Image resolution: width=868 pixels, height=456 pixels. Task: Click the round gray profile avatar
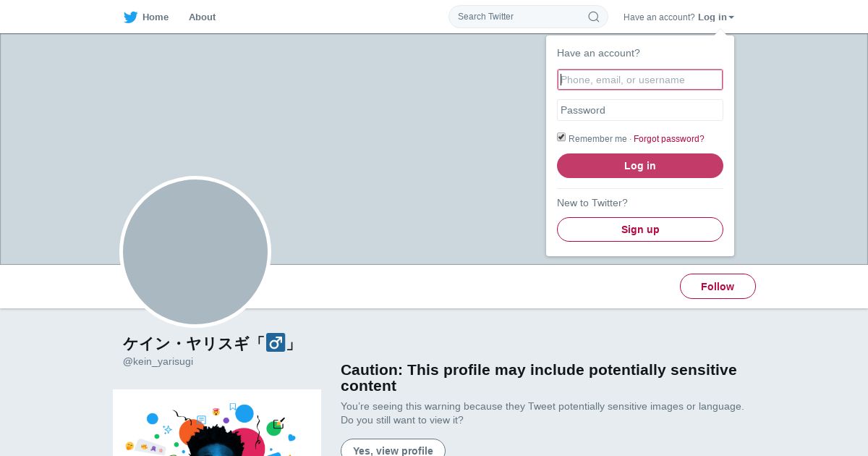click(x=195, y=252)
